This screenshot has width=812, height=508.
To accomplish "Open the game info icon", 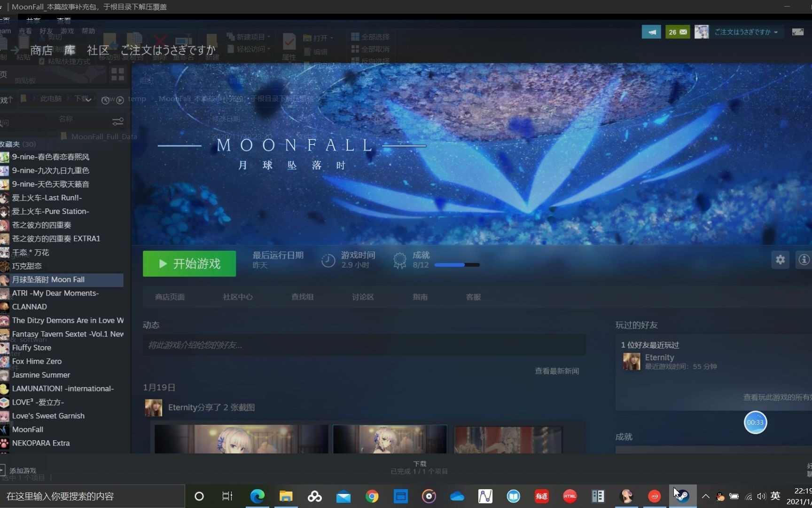I will click(x=804, y=260).
